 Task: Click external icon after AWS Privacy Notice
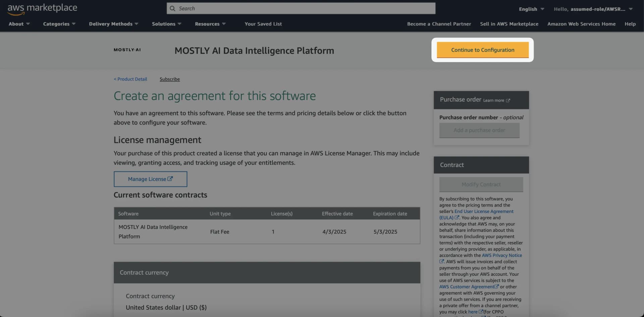tap(442, 261)
